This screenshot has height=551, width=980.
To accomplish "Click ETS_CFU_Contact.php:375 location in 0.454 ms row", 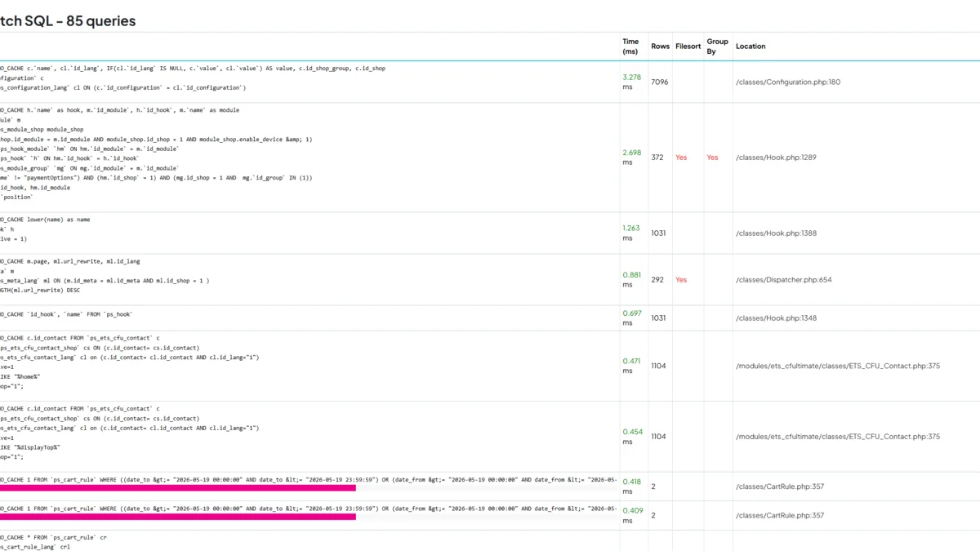I will tap(838, 437).
